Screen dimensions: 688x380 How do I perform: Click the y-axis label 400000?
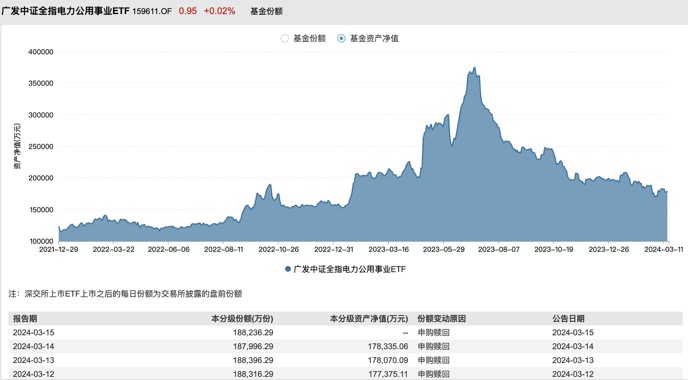pos(41,52)
